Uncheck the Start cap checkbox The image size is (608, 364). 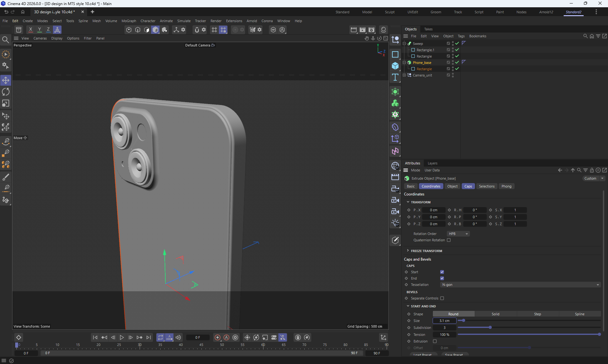point(442,272)
